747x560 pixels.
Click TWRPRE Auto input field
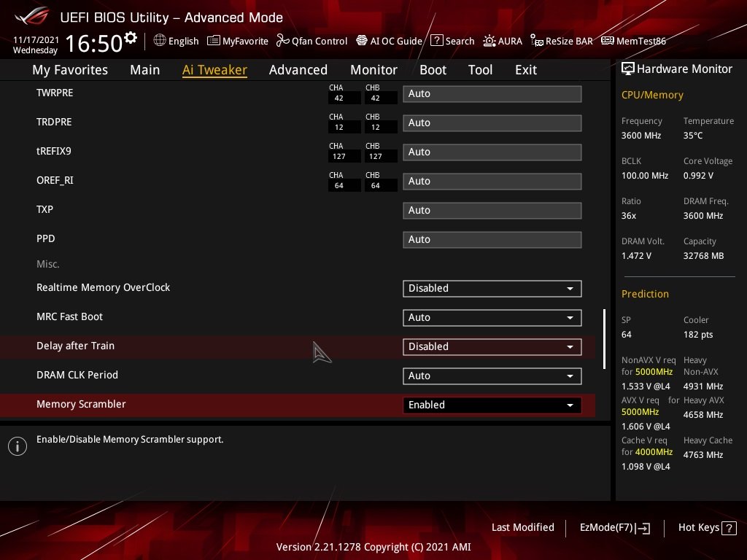coord(492,94)
